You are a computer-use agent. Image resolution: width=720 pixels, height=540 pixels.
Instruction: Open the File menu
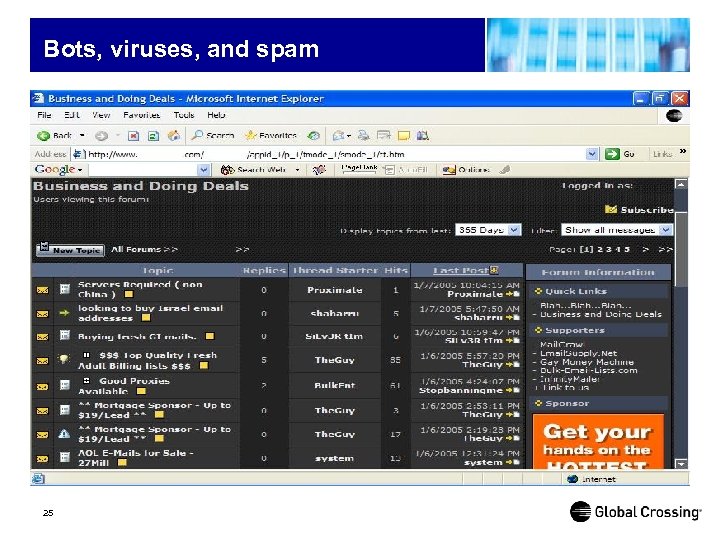coord(44,115)
